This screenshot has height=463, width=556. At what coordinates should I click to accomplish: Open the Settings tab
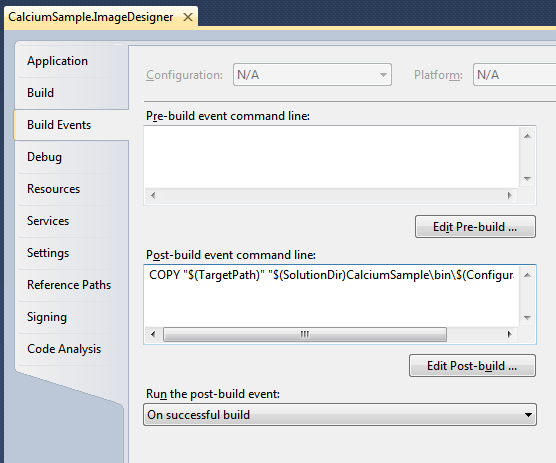pos(72,253)
